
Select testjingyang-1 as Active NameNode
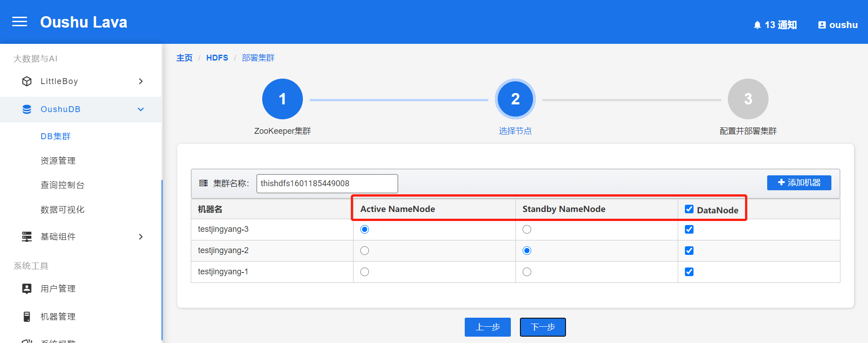pos(365,272)
